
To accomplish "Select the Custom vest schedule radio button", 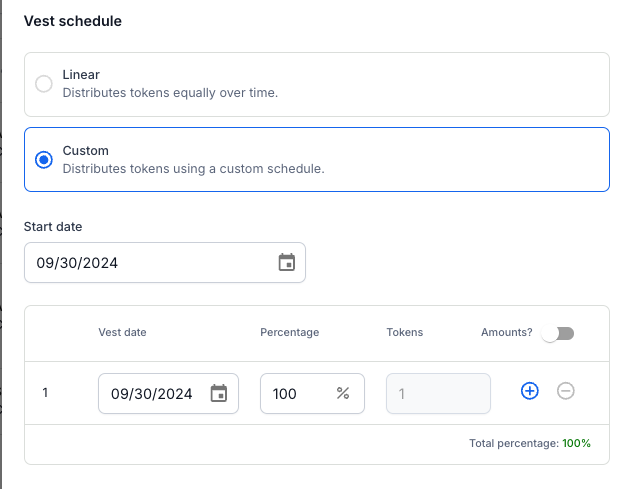I will coord(43,160).
